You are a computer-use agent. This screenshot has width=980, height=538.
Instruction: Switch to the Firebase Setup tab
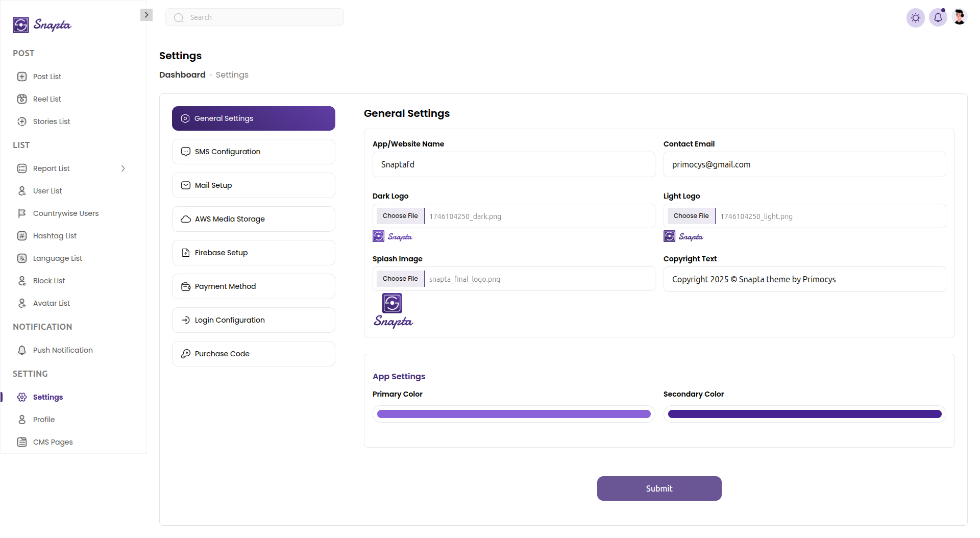(253, 253)
